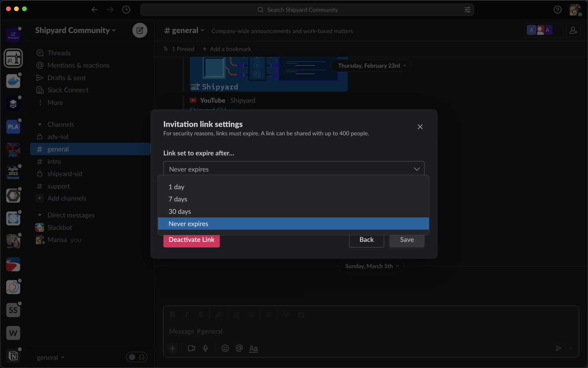
Task: Close the Invitation link settings dialog
Action: tap(420, 127)
